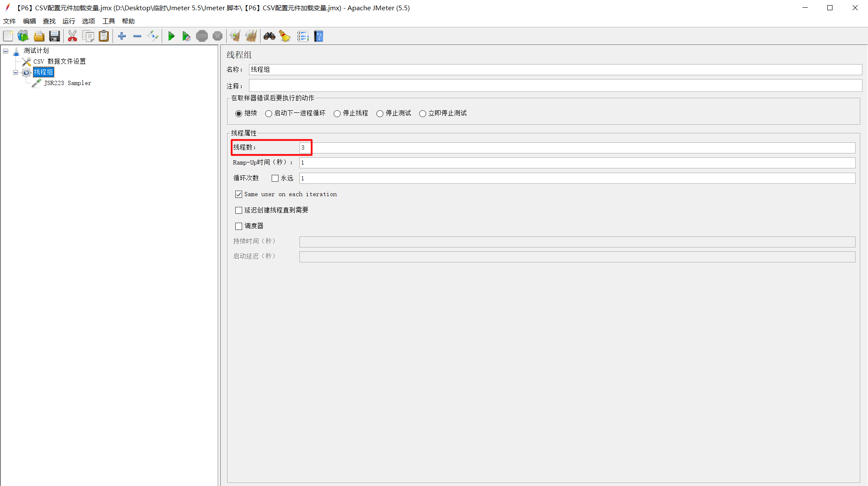The height and width of the screenshot is (486, 868).
Task: Click the Reset search brush icon
Action: pyautogui.click(x=285, y=36)
